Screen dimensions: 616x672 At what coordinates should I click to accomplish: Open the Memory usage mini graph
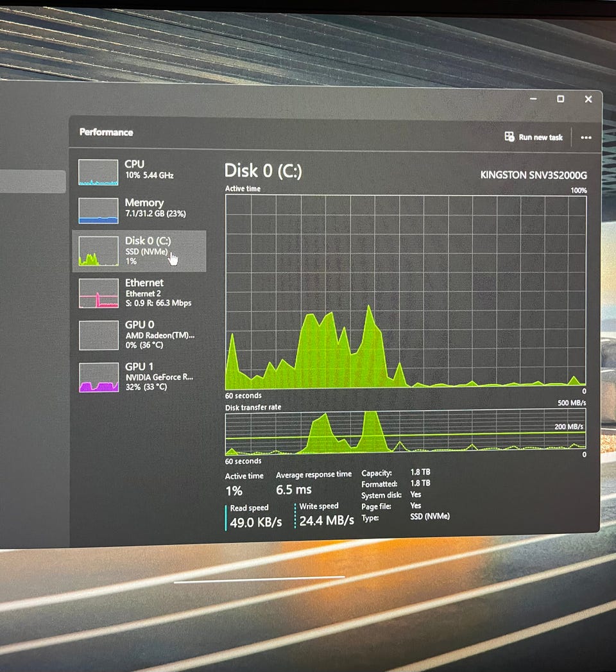tap(98, 211)
